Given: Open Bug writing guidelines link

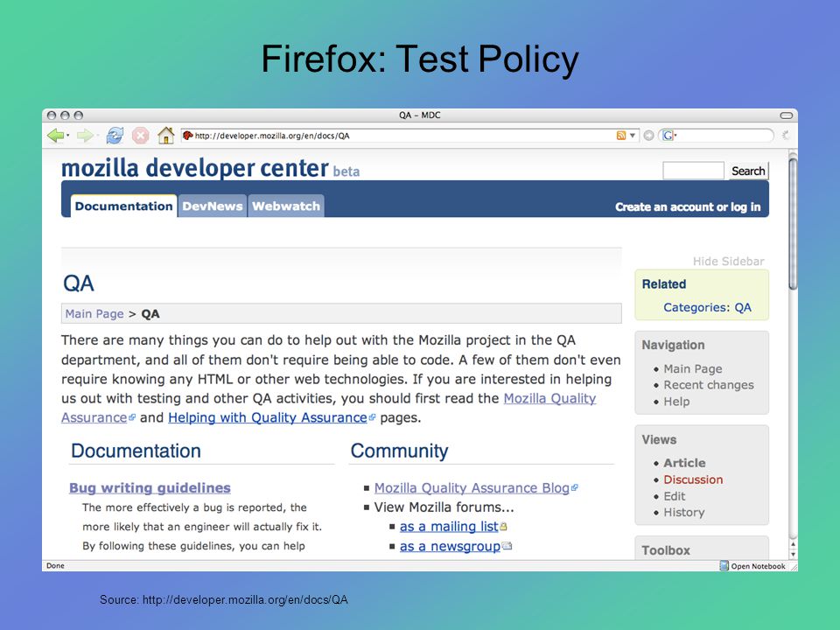Looking at the screenshot, I should (150, 488).
